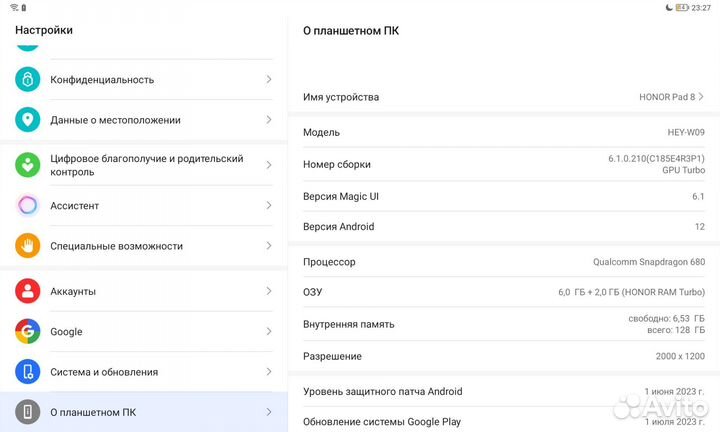Tap the Номер сборки label

tap(337, 164)
